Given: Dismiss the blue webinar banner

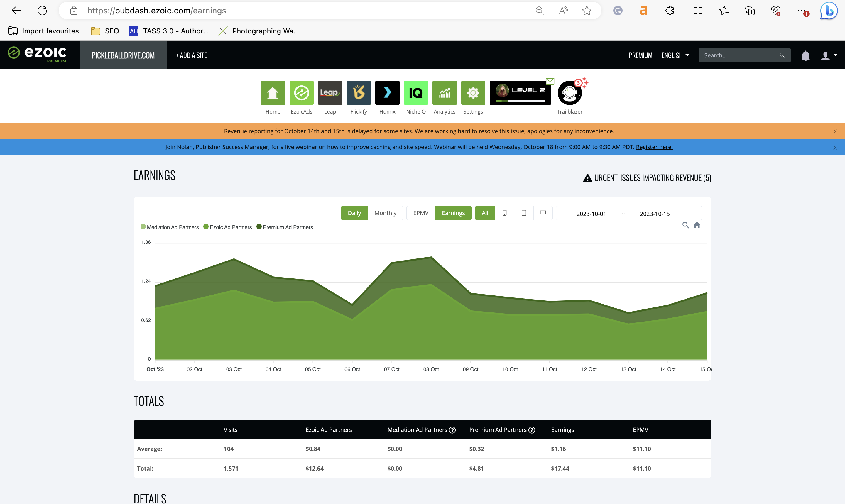Looking at the screenshot, I should click(x=835, y=147).
